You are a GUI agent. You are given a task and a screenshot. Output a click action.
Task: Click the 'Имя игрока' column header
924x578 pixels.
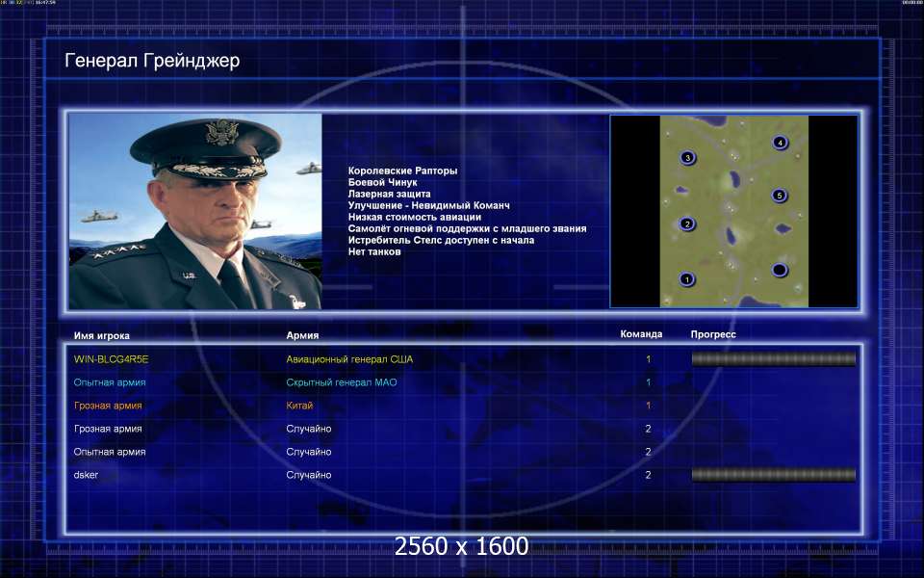click(101, 335)
